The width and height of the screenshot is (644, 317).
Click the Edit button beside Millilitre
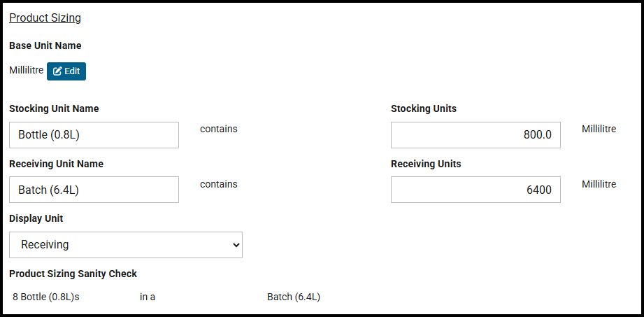(66, 71)
